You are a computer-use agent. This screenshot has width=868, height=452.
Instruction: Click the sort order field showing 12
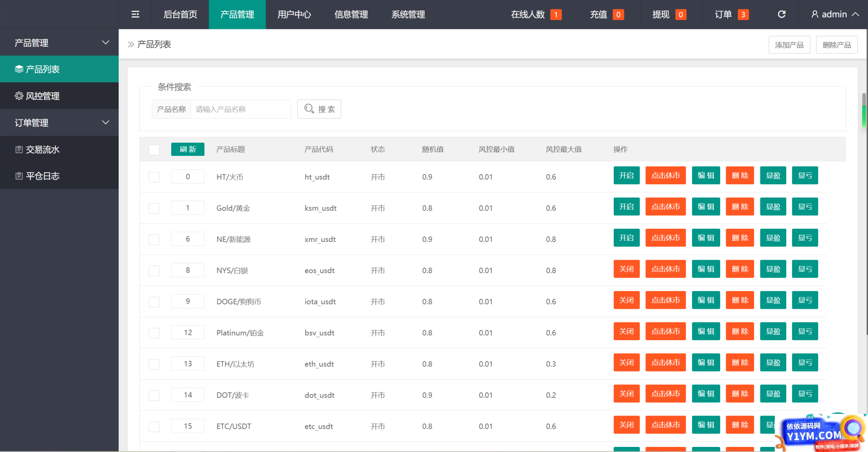188,333
